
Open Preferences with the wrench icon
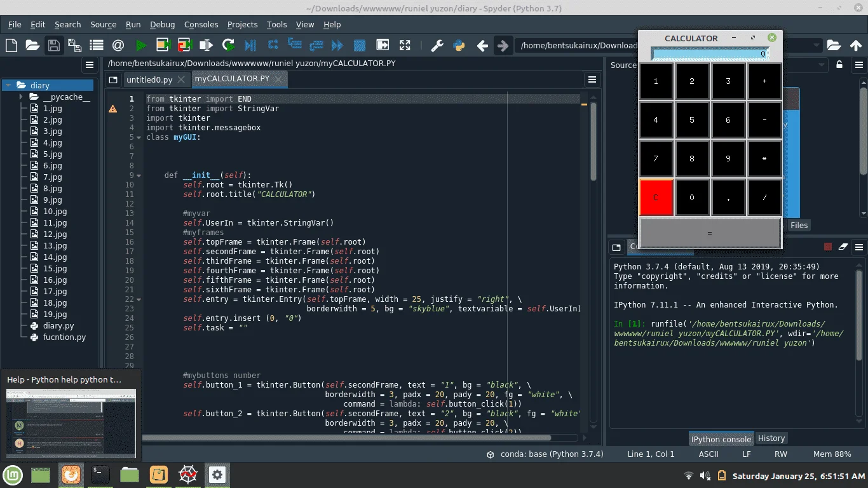[437, 45]
